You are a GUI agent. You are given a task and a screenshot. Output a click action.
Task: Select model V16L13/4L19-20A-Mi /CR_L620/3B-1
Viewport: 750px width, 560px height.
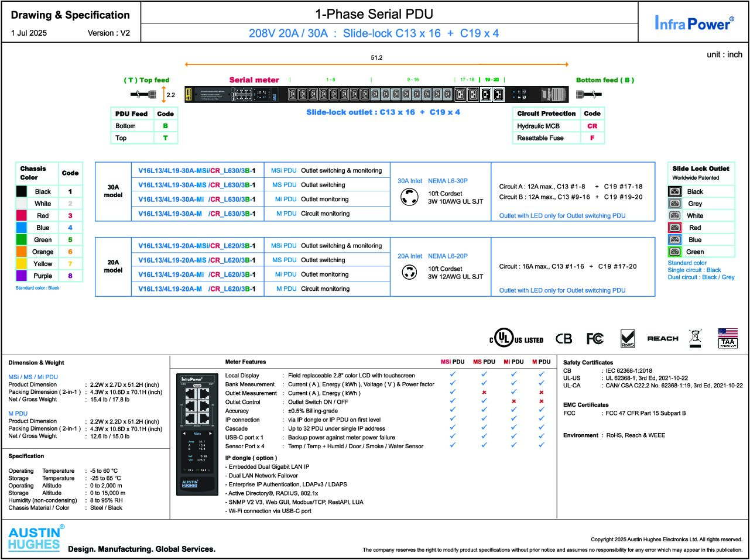[x=197, y=274]
